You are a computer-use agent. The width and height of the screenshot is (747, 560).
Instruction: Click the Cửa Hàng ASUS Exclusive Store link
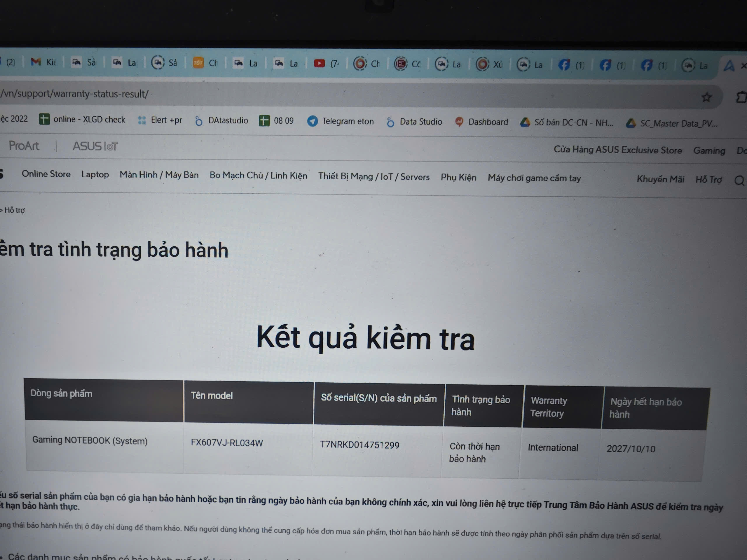[x=618, y=150]
